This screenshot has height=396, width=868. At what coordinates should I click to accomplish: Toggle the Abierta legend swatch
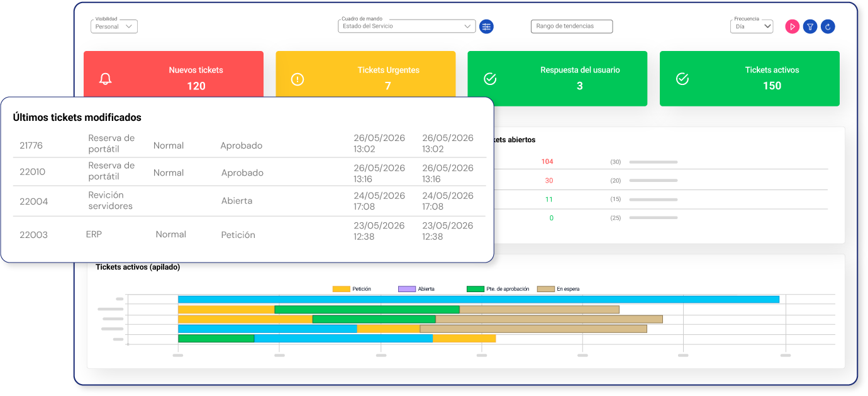click(407, 289)
